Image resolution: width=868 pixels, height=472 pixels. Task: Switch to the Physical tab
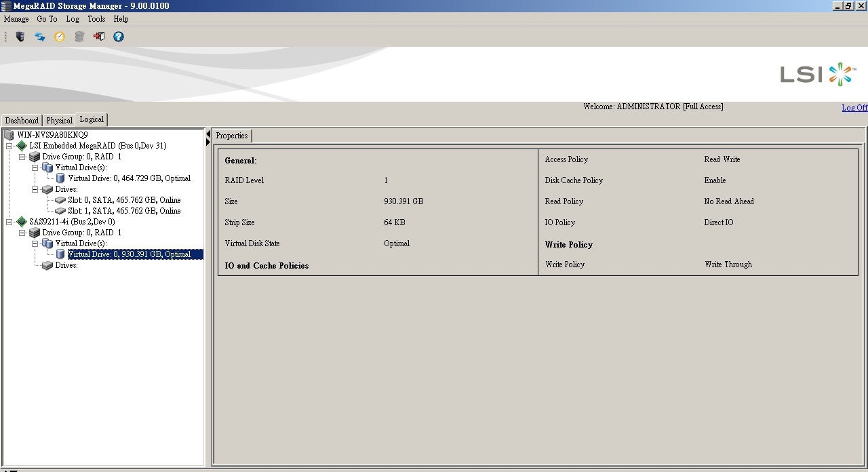(59, 121)
